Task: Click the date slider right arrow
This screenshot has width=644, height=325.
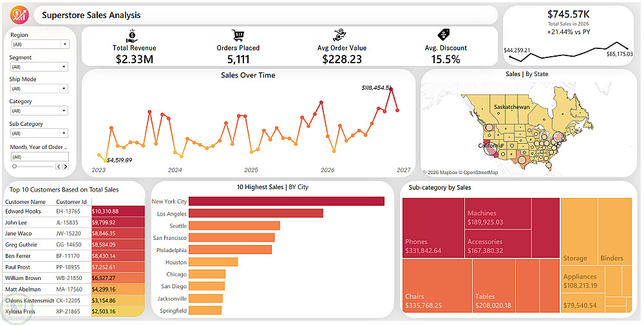Action: tap(65, 166)
